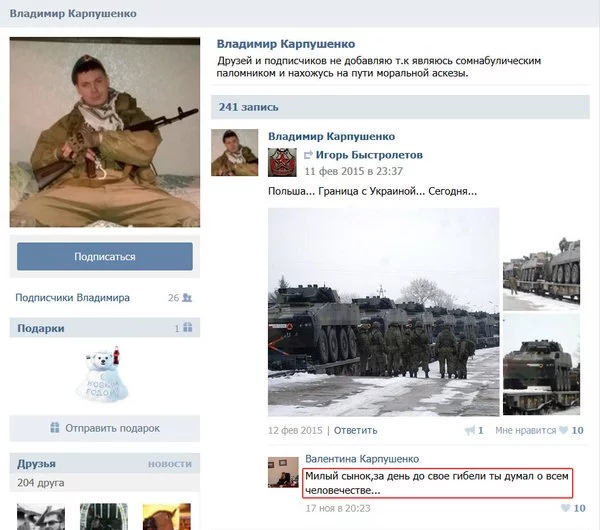Open Игорь Быстролетов's profile link
The height and width of the screenshot is (530, 600).
pos(369,155)
